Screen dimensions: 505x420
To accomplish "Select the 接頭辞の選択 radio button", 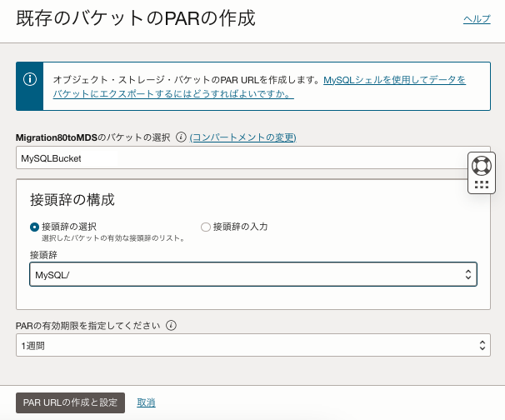I will click(x=34, y=227).
